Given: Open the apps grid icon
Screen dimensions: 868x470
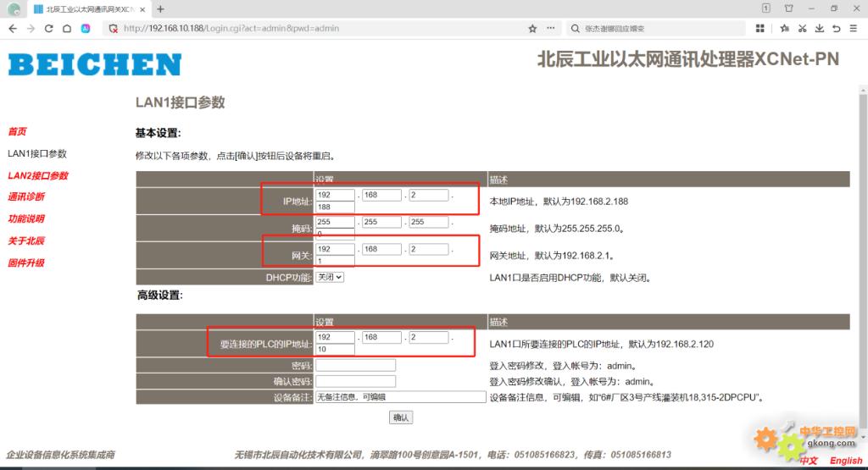Looking at the screenshot, I should tap(760, 28).
